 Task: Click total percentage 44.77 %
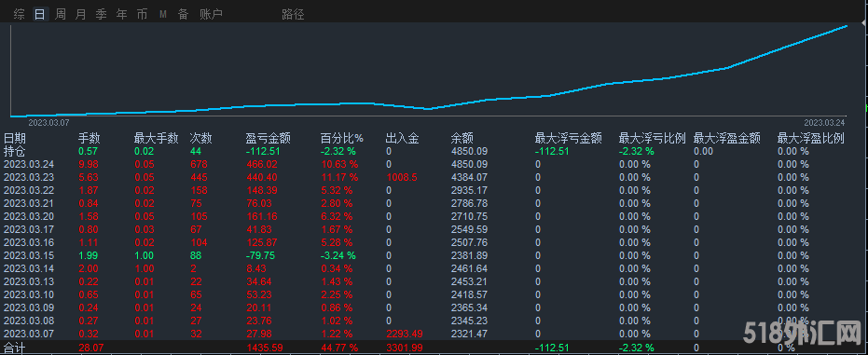click(339, 348)
